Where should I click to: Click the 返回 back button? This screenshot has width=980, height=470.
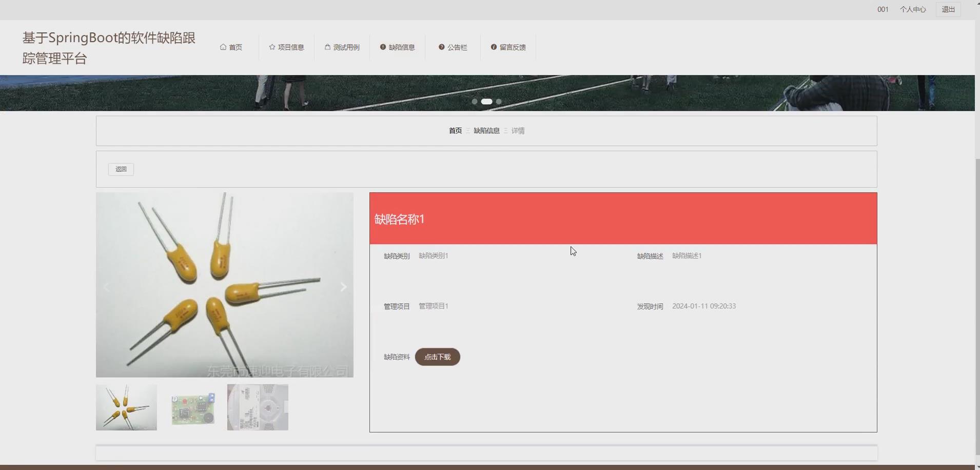tap(121, 169)
